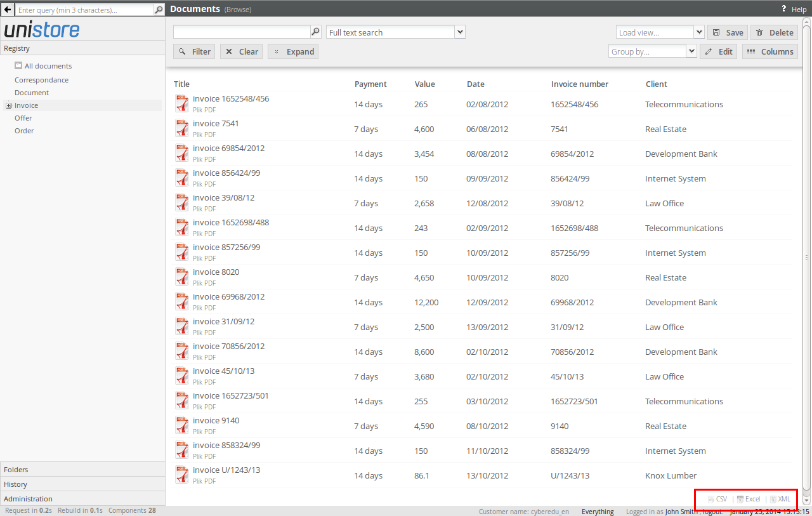
Task: Open the Load view dropdown
Action: pos(699,32)
